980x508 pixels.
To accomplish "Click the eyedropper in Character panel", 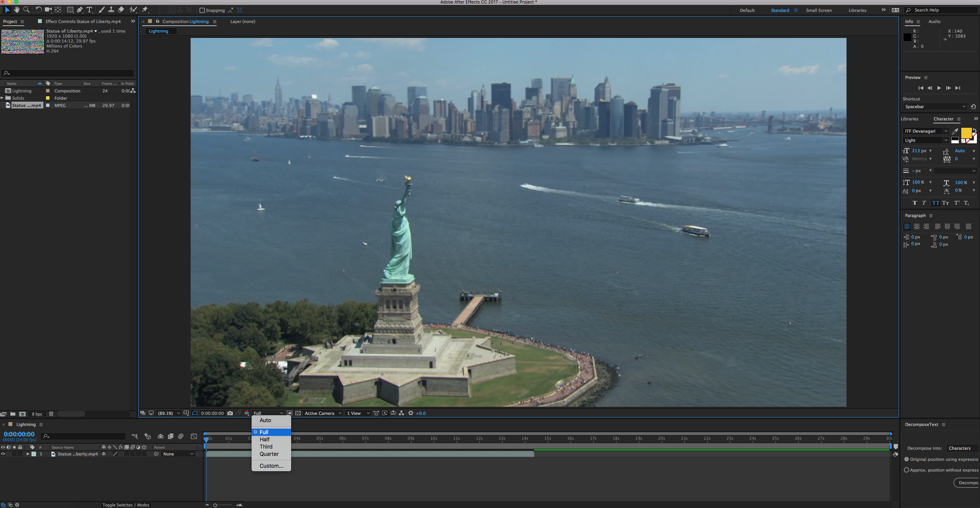I will 955,131.
